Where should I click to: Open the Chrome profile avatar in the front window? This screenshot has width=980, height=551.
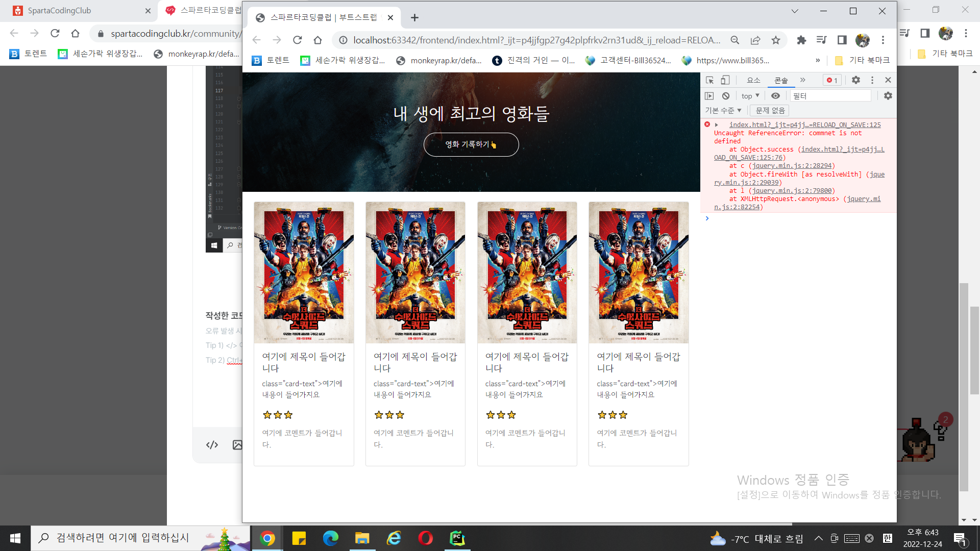(x=863, y=40)
